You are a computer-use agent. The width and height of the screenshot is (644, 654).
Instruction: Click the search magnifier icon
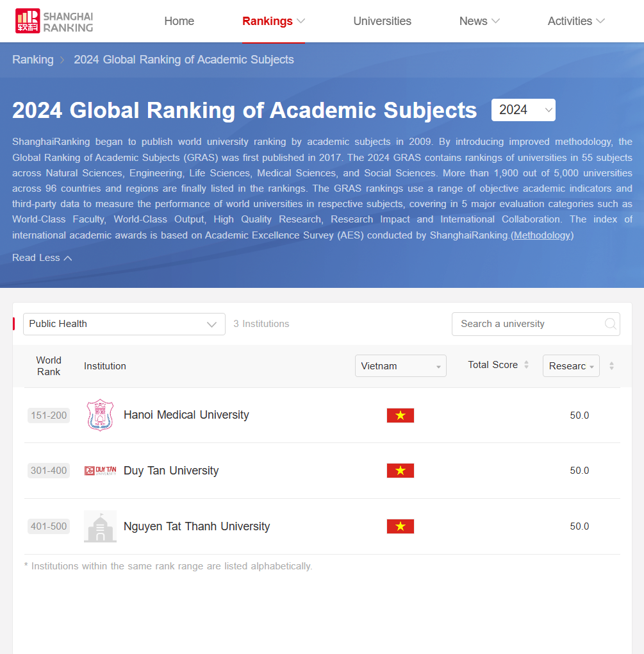tap(610, 324)
